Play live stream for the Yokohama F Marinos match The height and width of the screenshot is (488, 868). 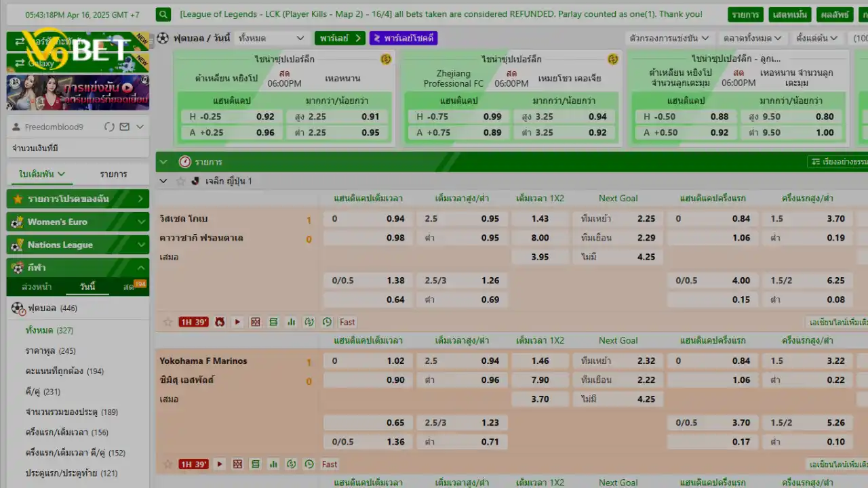pos(220,464)
